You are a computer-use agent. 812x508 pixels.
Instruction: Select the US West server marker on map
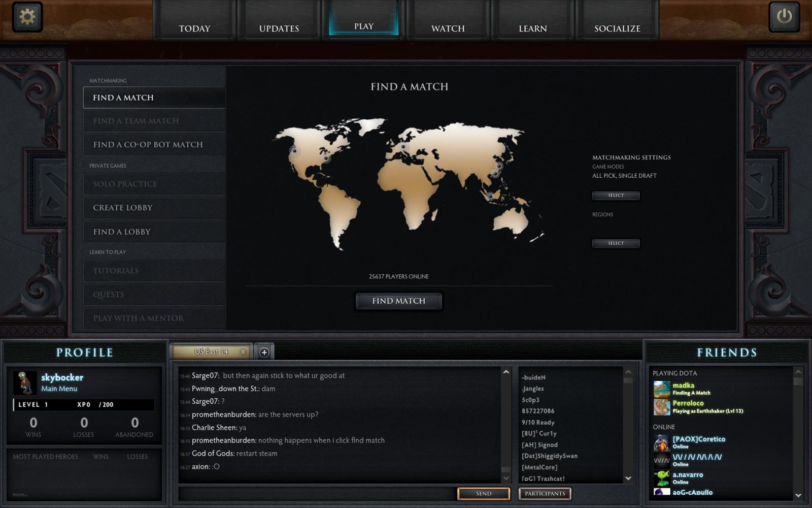294,151
